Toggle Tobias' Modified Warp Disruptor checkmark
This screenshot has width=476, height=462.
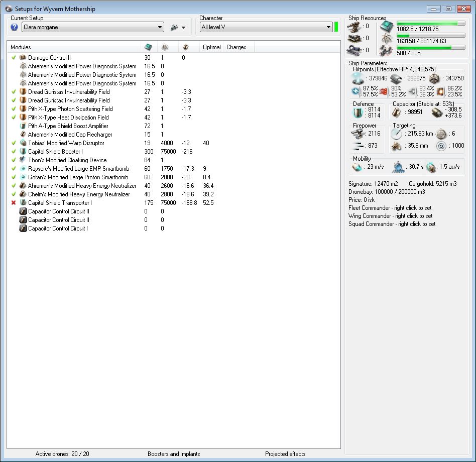pos(14,143)
